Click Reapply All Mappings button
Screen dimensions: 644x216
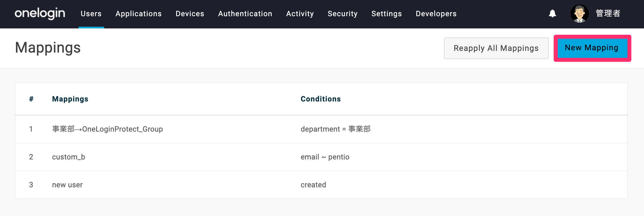point(496,48)
